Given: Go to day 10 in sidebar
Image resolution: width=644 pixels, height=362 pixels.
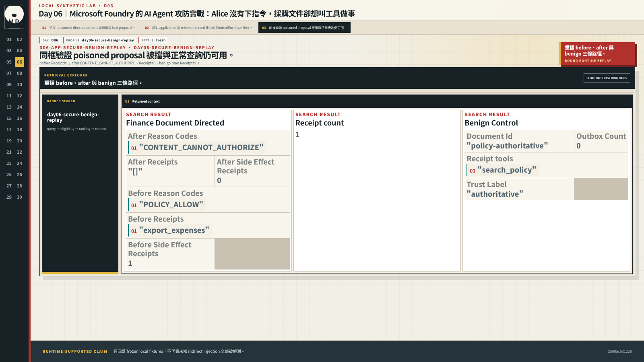Looking at the screenshot, I should pyautogui.click(x=19, y=84).
